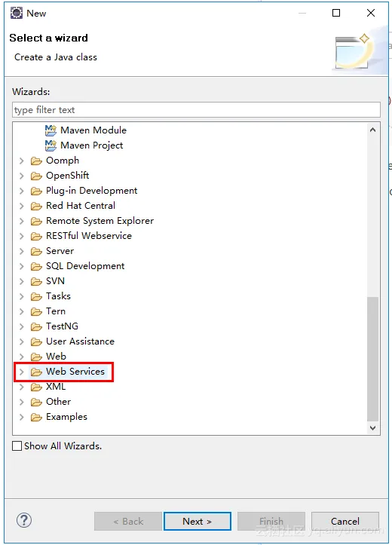Expand the Web Services category
This screenshot has height=545, width=392.
[x=22, y=372]
